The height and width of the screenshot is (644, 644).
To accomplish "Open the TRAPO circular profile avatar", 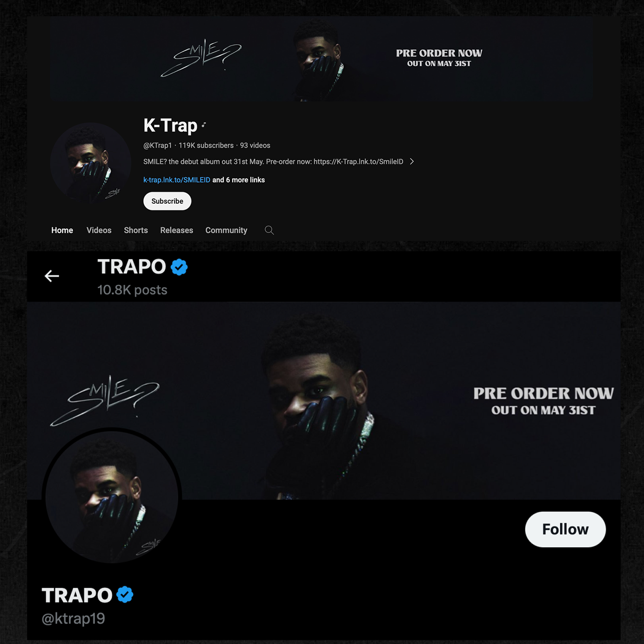I will coord(112,496).
